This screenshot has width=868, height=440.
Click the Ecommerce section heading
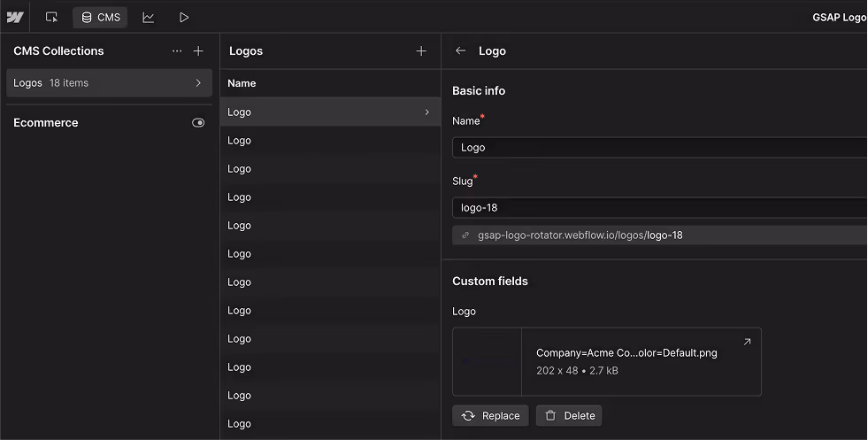[45, 123]
